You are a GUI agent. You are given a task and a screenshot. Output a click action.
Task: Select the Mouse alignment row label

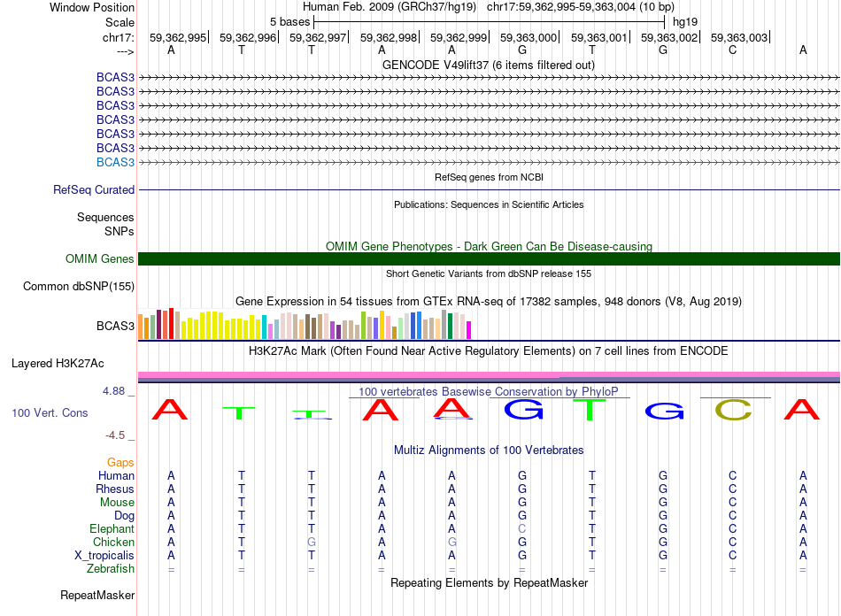pyautogui.click(x=117, y=503)
